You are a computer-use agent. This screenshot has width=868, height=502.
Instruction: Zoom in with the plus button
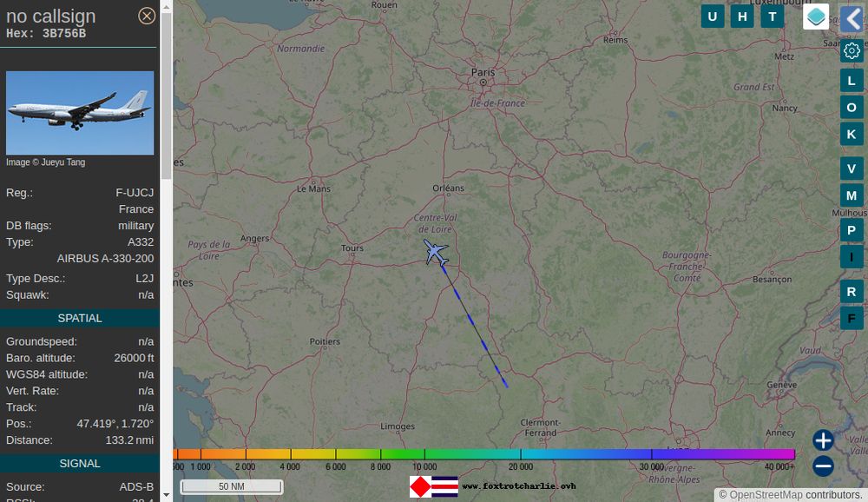[823, 440]
